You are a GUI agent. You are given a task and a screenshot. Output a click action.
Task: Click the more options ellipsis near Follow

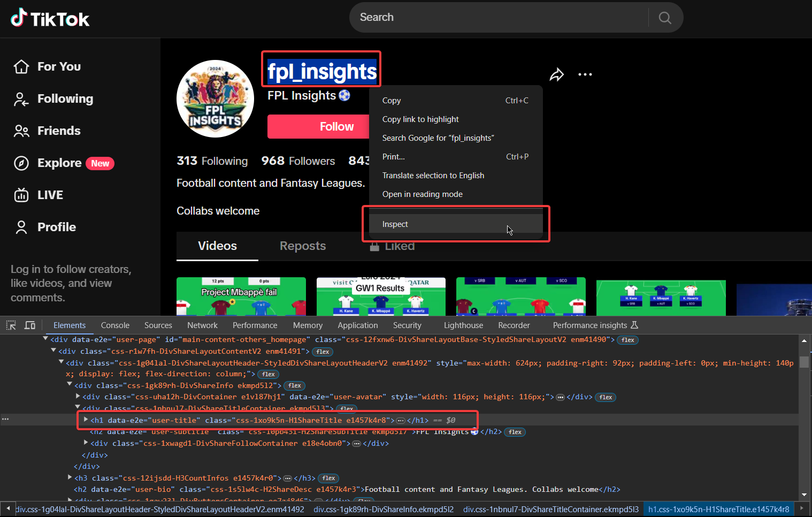coord(585,75)
